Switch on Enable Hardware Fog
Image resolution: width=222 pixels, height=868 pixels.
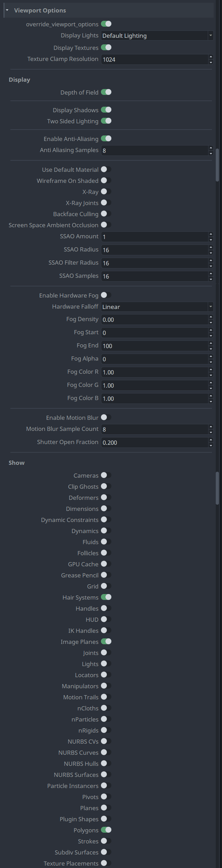106,295
